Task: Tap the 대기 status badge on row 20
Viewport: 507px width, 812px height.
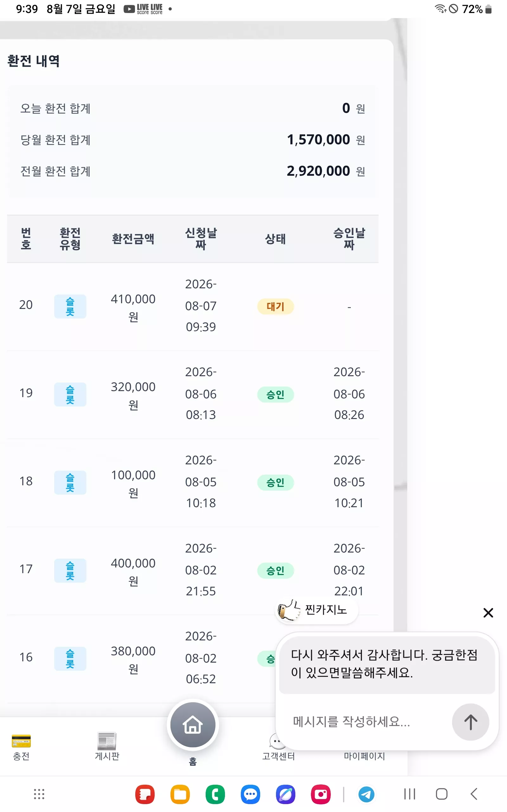Action: point(275,306)
